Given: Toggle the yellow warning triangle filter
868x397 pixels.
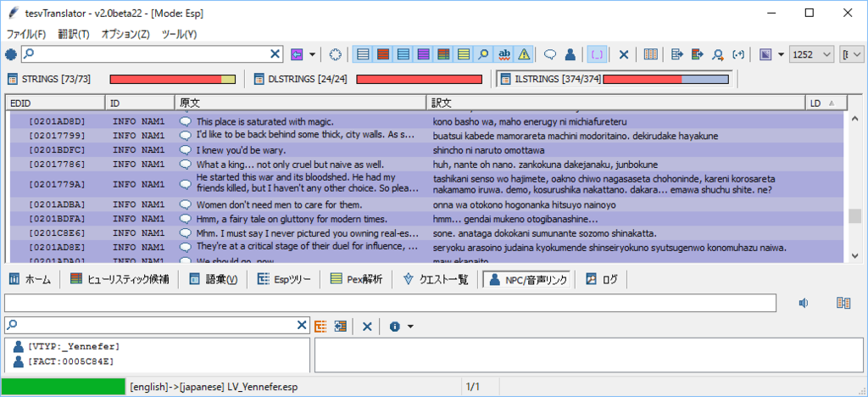Looking at the screenshot, I should tap(523, 54).
